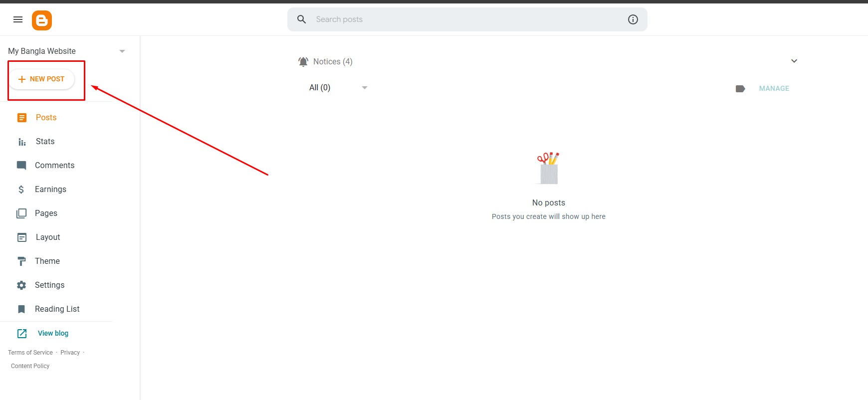
Task: Open the hamburger main menu
Action: 18,19
